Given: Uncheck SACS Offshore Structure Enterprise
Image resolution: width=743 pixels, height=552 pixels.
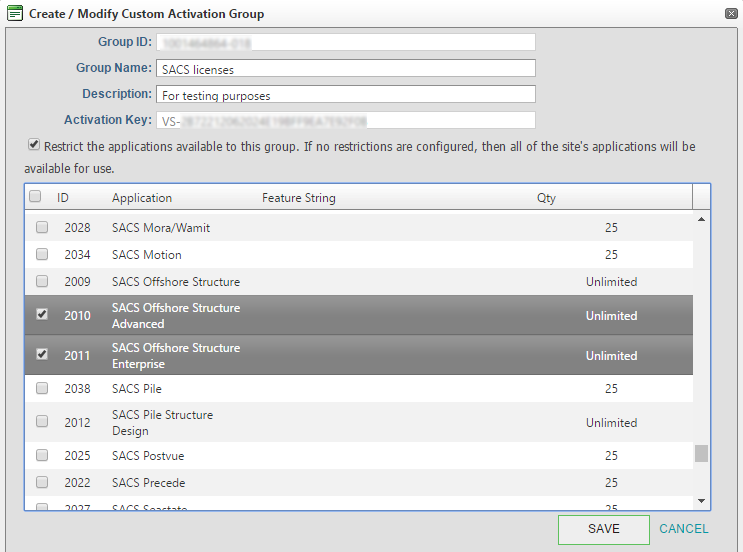Looking at the screenshot, I should pos(42,354).
